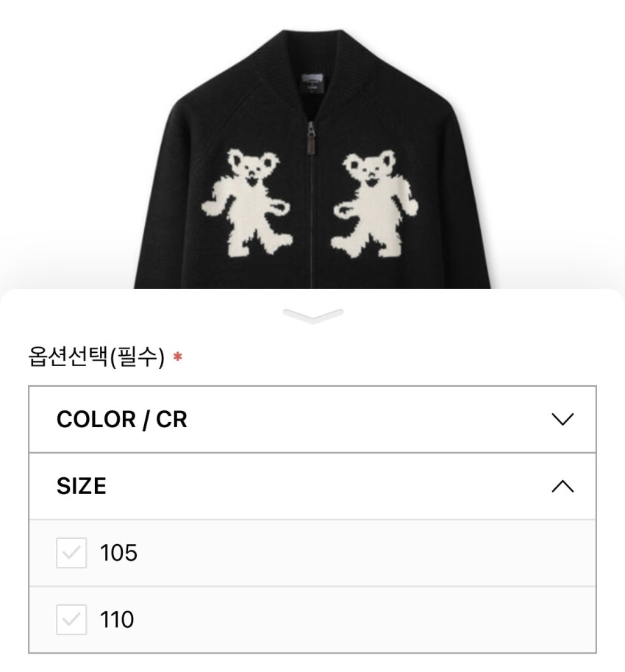This screenshot has height=672, width=625.
Task: Tick the checkbox for size 105
Action: pyautogui.click(x=71, y=553)
